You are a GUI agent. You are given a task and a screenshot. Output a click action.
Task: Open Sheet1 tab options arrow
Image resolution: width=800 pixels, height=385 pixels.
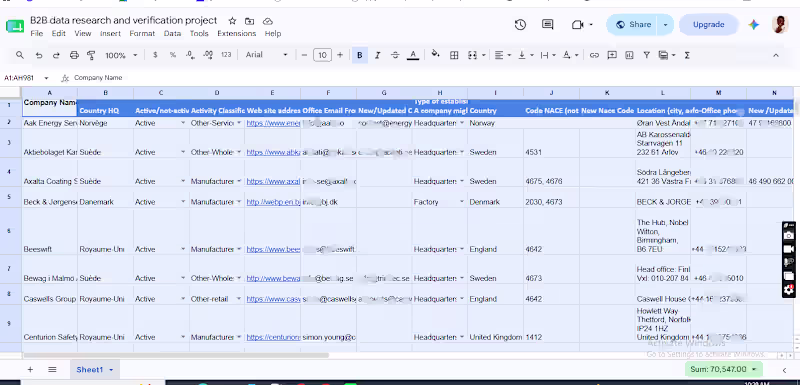pos(111,370)
